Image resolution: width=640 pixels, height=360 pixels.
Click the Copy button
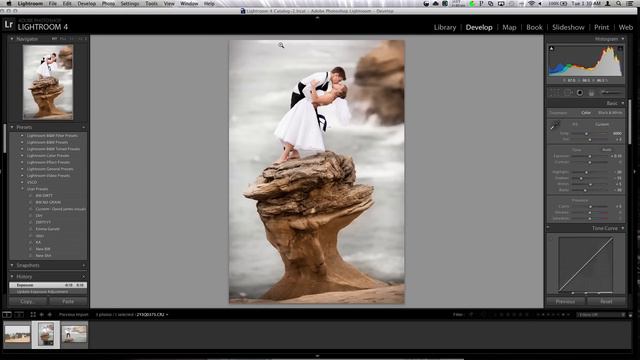pyautogui.click(x=27, y=301)
